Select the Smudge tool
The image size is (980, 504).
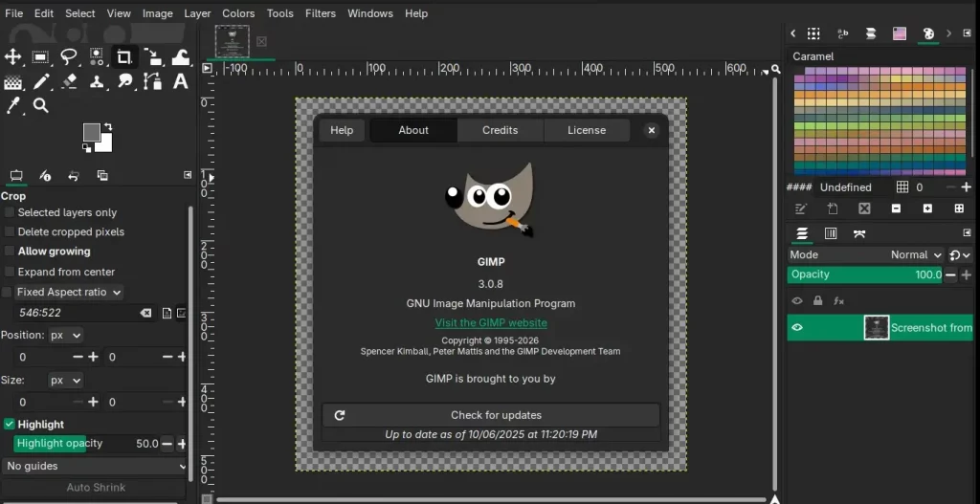click(x=125, y=82)
